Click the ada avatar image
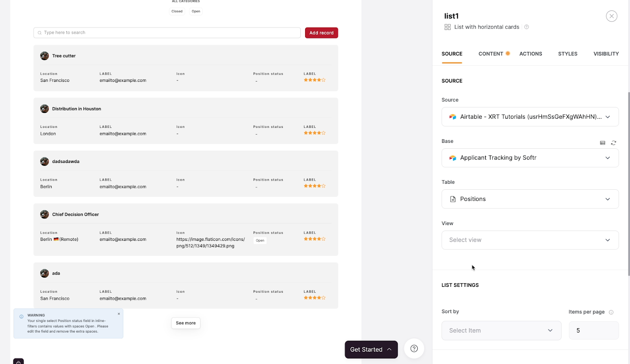The image size is (630, 364). (x=44, y=273)
